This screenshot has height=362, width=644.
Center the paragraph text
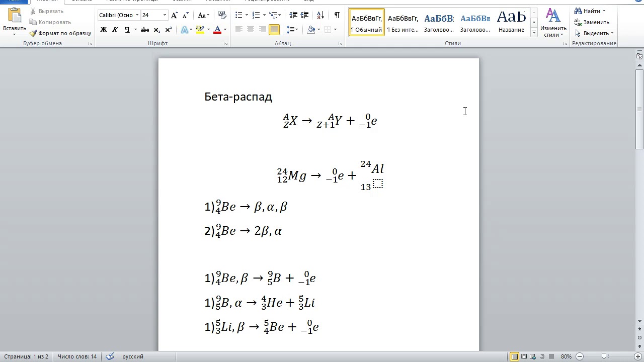tap(251, 30)
